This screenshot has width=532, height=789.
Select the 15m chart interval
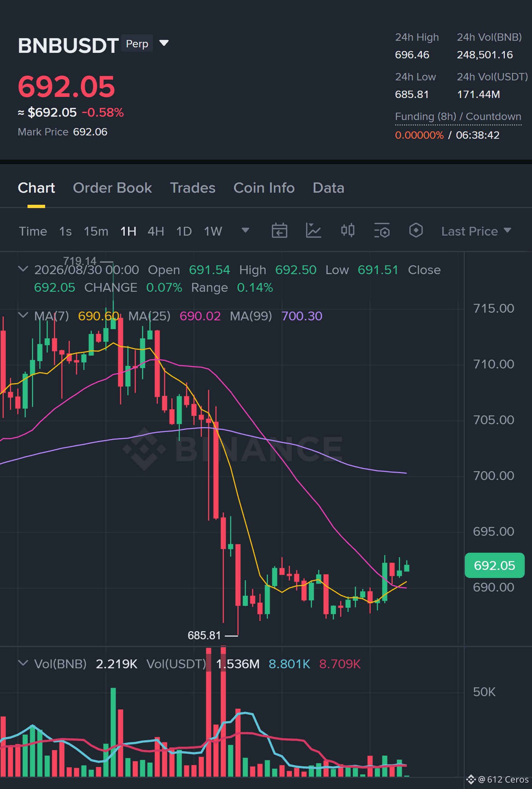tap(96, 231)
